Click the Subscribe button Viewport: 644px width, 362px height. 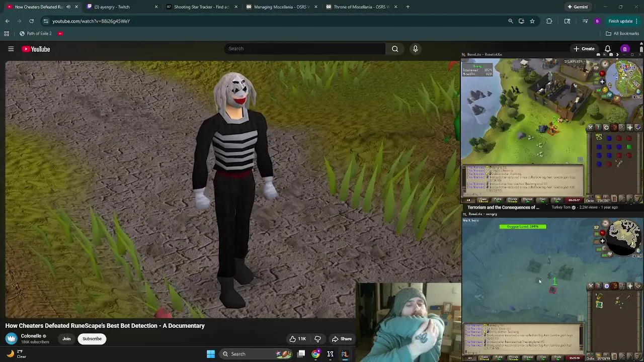[x=92, y=339]
